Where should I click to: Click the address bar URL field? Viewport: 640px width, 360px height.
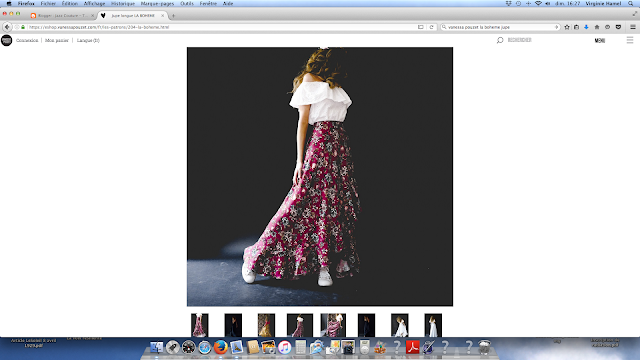220,27
